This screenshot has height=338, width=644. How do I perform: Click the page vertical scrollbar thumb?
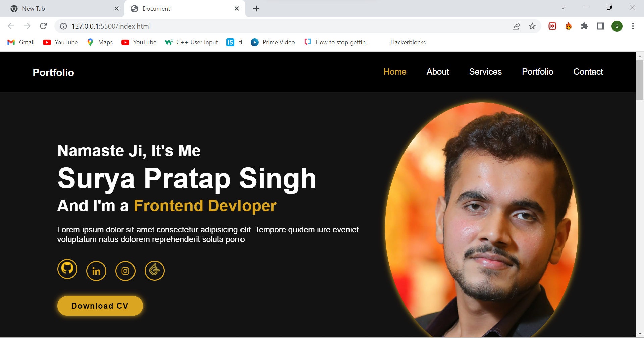(x=640, y=80)
